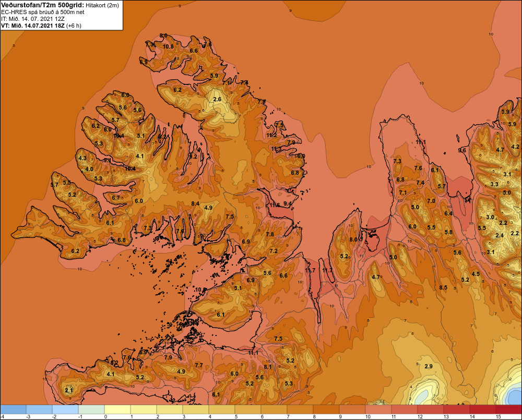Click the 7.8 temperature label
The height and width of the screenshot is (420, 522).
click(x=270, y=234)
